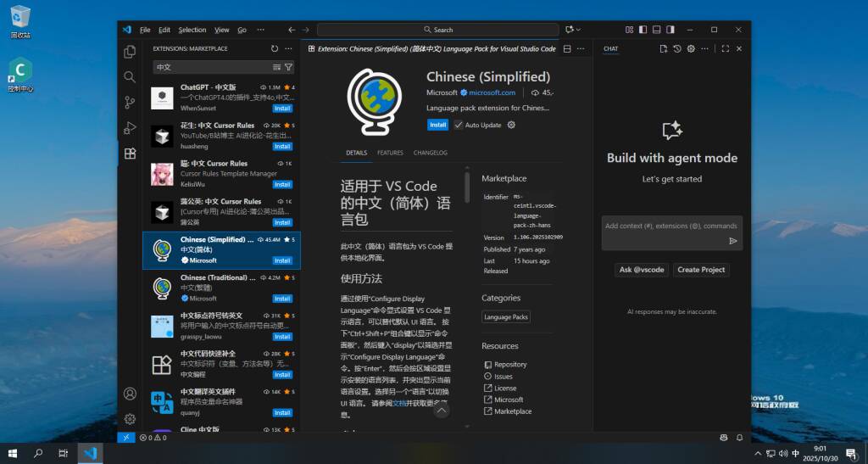Open the Run and Debug view

[130, 128]
